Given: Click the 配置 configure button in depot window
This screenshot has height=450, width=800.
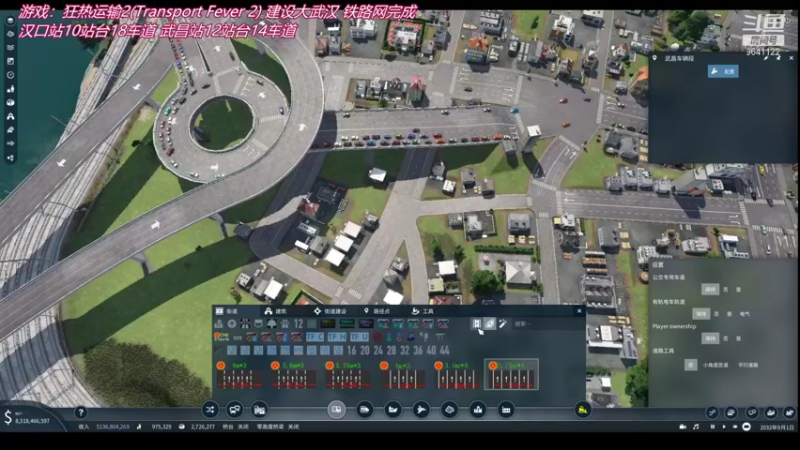Looking at the screenshot, I should pos(723,71).
